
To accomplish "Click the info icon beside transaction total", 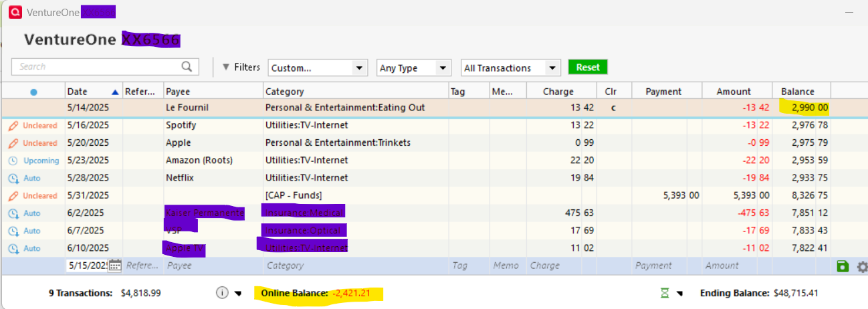I will (x=222, y=293).
